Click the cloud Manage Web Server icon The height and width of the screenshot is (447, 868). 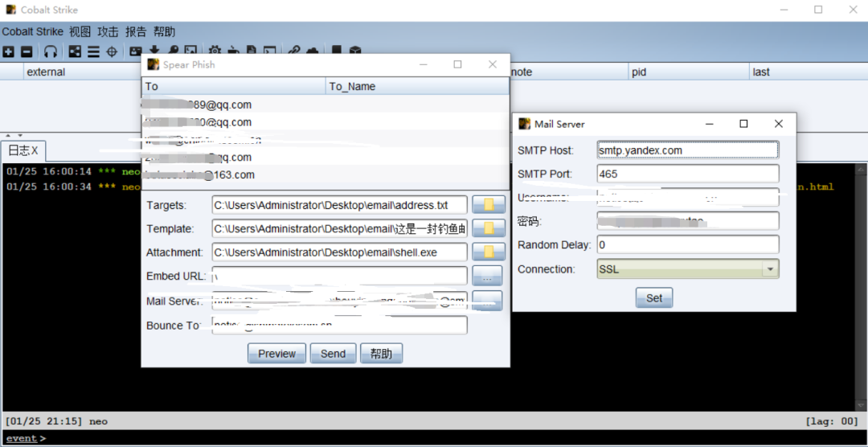click(x=312, y=49)
